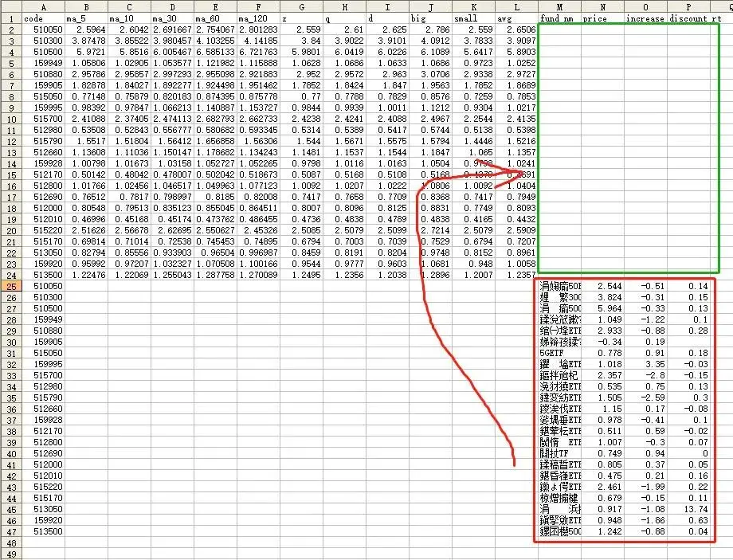Image resolution: width=733 pixels, height=560 pixels.
Task: Select cell with value 0.82794
Action: pyautogui.click(x=87, y=253)
